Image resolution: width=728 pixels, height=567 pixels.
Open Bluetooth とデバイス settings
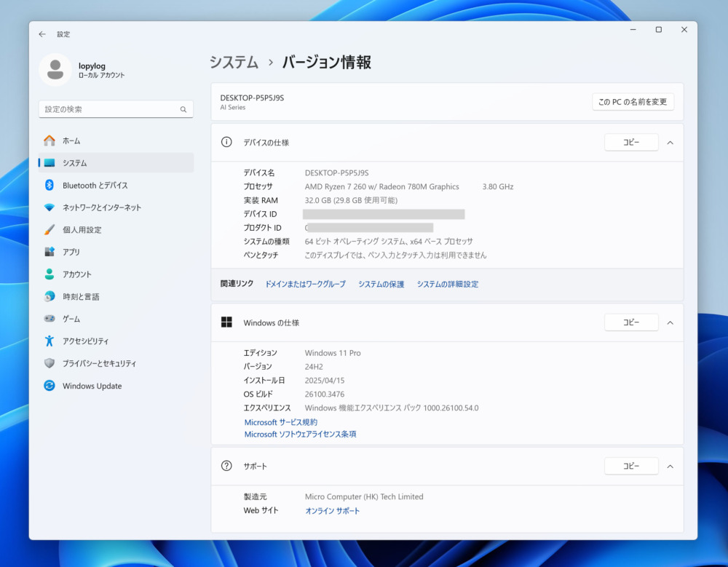click(116, 186)
